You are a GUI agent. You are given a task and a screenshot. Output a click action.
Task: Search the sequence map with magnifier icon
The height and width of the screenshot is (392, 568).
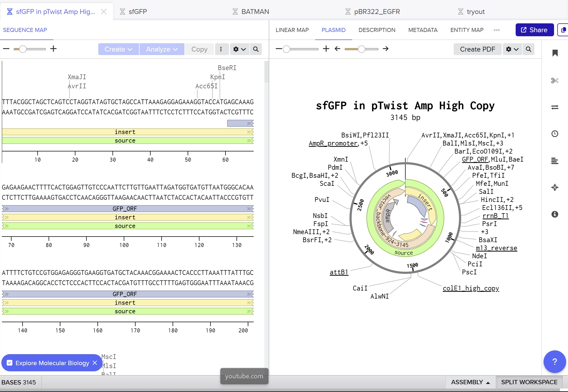pyautogui.click(x=256, y=49)
